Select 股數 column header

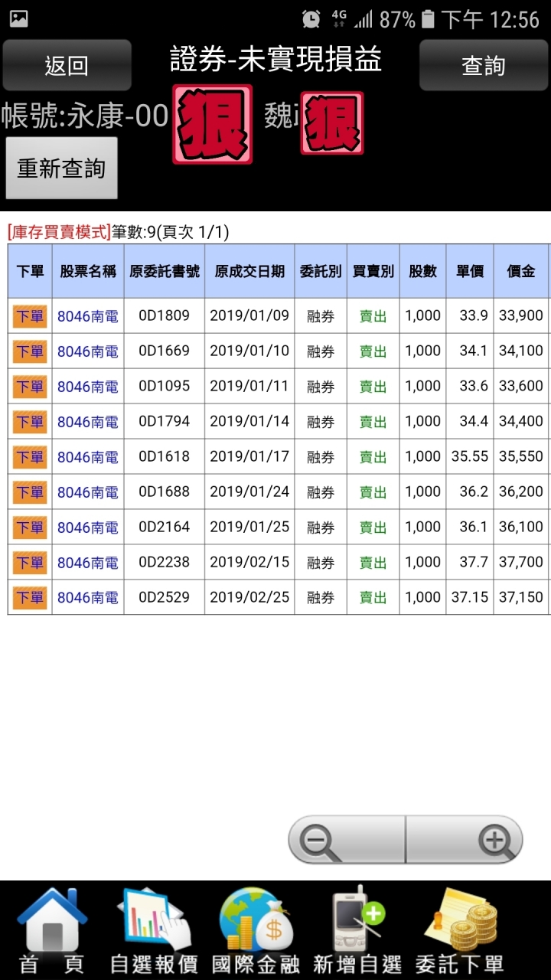click(423, 271)
